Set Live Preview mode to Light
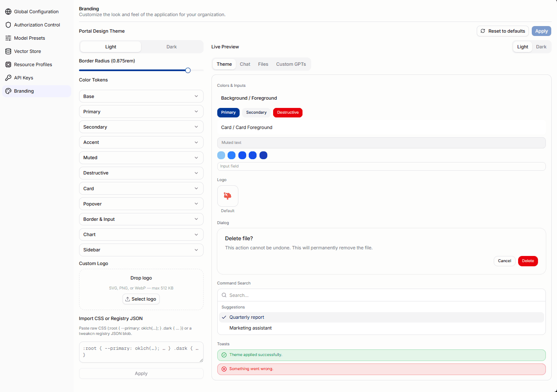The width and height of the screenshot is (557, 392). [523, 47]
